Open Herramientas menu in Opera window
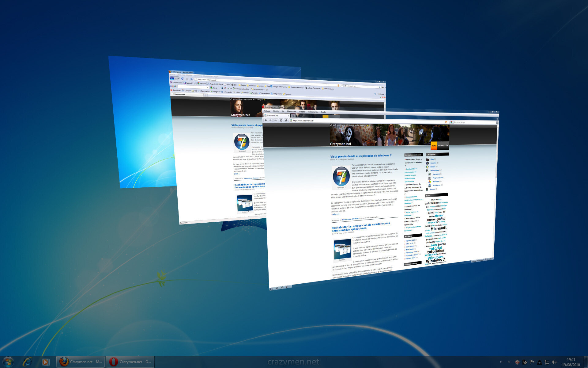Viewport: 588px width, 368px height. tap(313, 112)
